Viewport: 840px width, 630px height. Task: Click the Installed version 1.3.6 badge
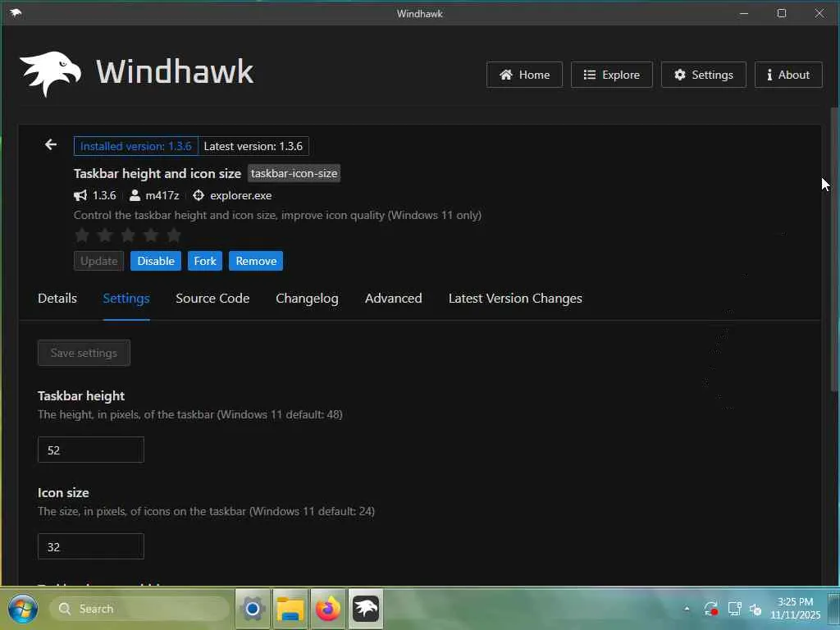135,146
